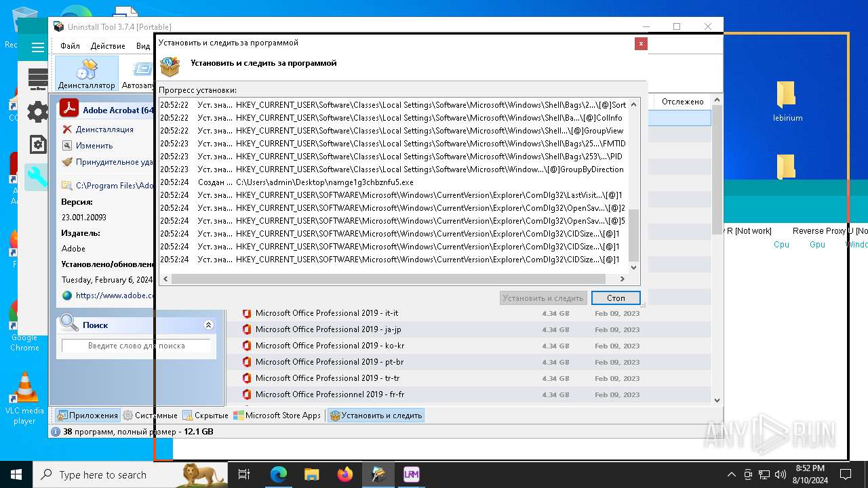Select Принудительное удаление action
The height and width of the screenshot is (488, 868).
(x=114, y=162)
